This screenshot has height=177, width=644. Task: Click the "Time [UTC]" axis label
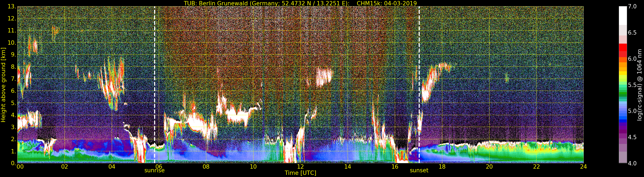point(300,173)
